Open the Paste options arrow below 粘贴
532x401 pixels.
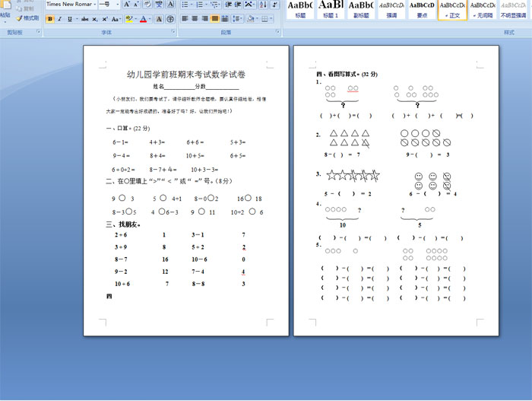pyautogui.click(x=5, y=22)
